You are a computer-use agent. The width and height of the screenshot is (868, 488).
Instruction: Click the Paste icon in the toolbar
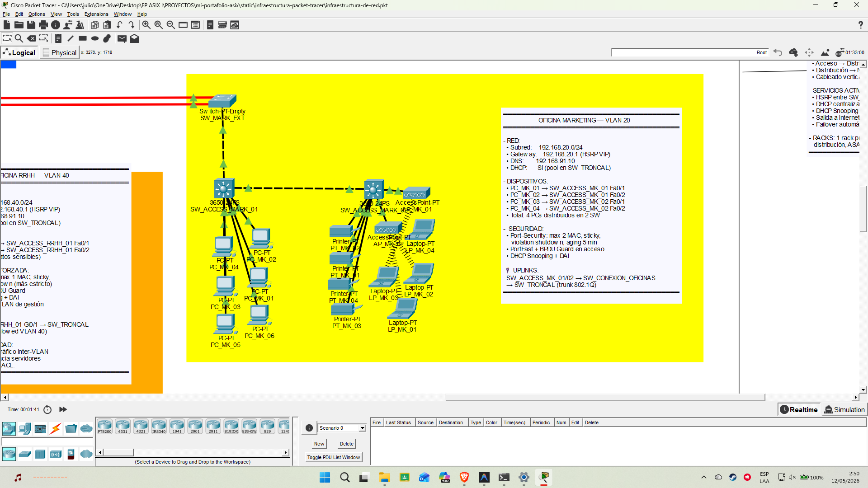tap(107, 25)
